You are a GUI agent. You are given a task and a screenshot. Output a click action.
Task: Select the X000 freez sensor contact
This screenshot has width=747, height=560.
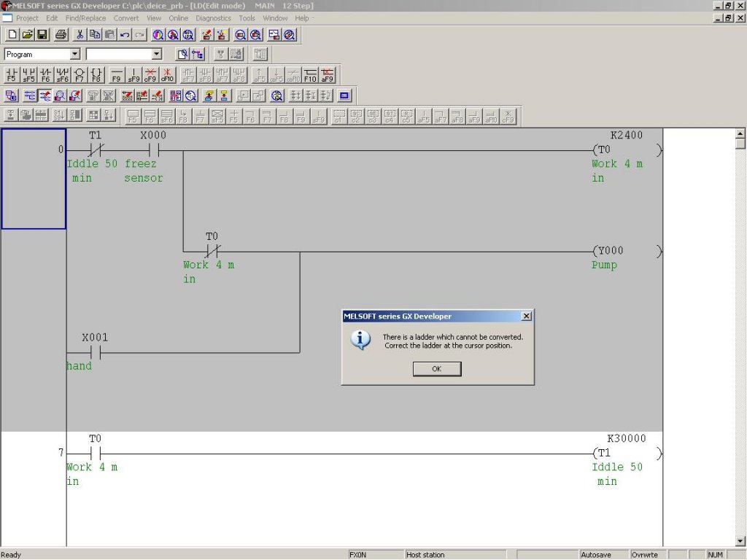[153, 150]
